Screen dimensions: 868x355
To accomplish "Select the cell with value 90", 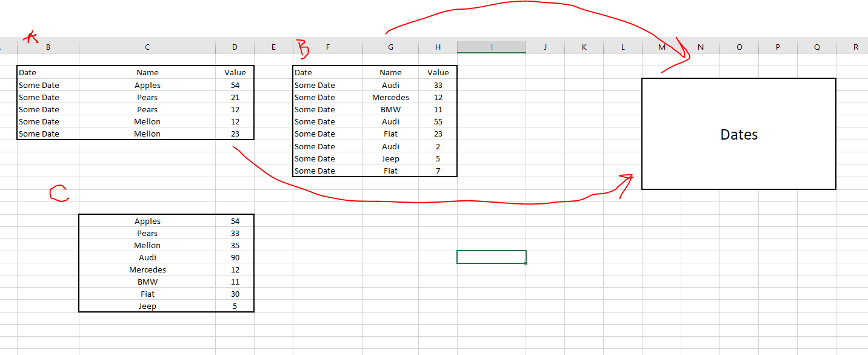I will point(235,257).
